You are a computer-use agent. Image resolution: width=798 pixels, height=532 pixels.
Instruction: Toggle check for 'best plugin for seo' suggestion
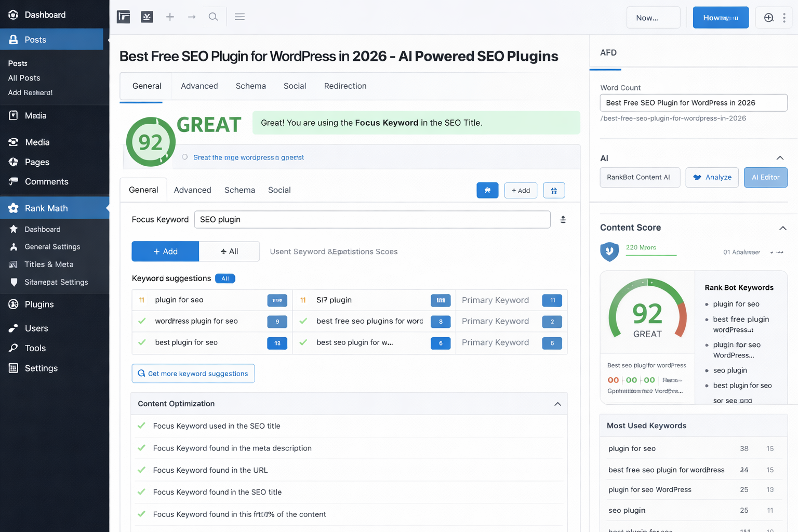tap(142, 342)
